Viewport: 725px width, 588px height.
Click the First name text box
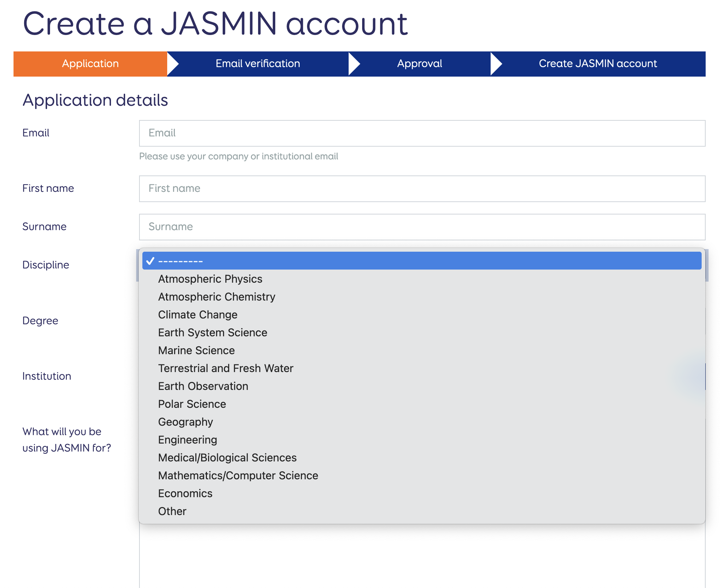(x=422, y=189)
